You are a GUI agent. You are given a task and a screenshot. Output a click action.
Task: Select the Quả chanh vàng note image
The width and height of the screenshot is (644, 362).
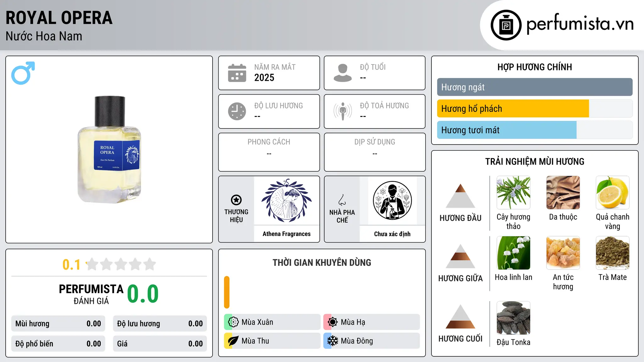(x=613, y=193)
